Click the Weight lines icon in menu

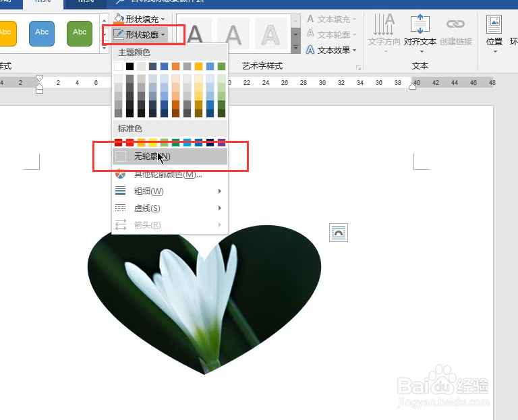tap(120, 191)
